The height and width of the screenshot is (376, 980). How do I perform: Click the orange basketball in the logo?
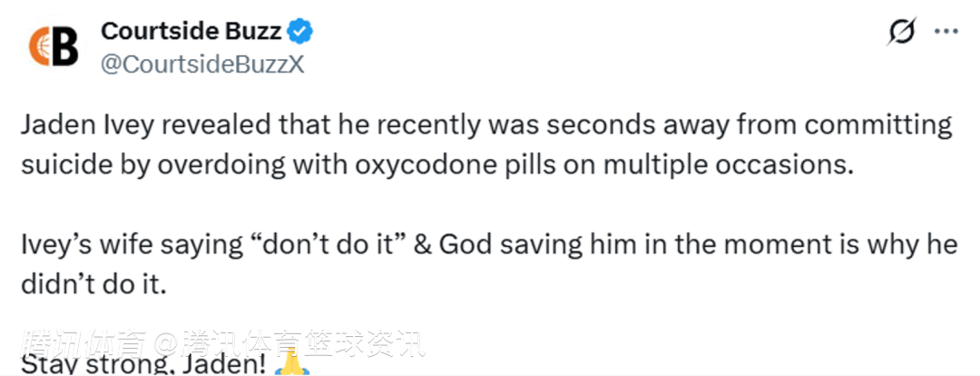point(39,47)
